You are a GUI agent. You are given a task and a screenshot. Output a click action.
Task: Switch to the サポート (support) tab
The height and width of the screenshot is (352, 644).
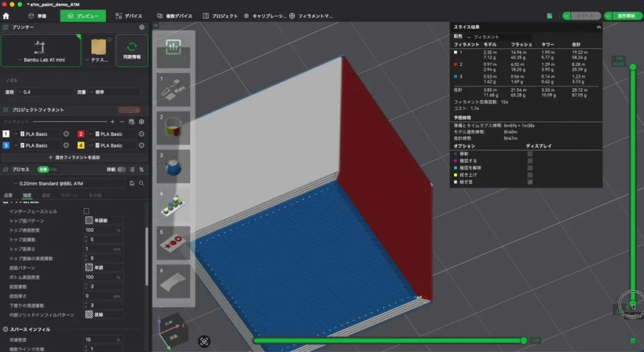(69, 195)
